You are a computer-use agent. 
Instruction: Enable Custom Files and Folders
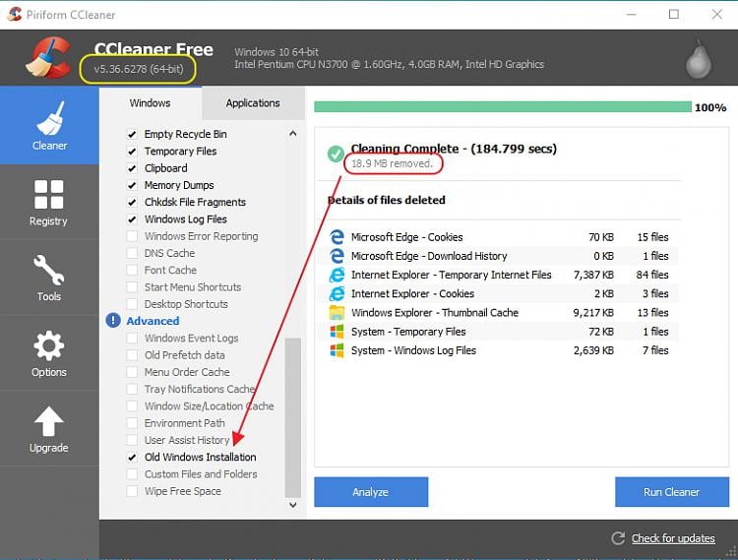click(x=132, y=473)
